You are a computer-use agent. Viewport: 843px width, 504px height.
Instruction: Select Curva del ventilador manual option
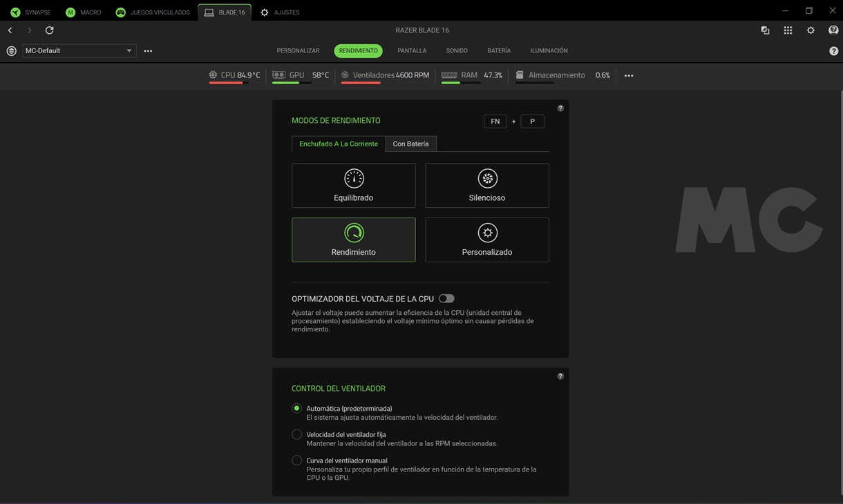[296, 461]
